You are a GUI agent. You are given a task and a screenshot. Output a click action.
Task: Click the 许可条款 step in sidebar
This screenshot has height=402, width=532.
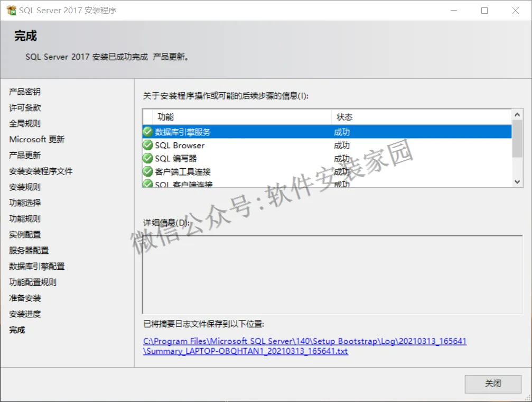coord(25,108)
